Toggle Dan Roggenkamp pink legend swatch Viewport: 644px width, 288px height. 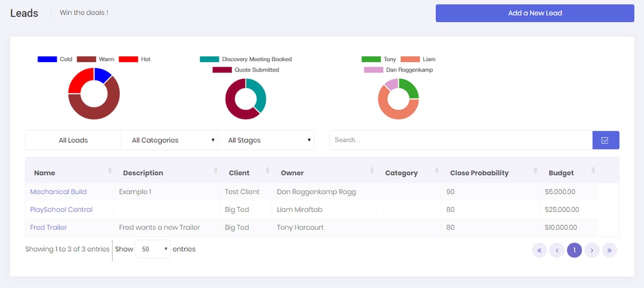coord(374,70)
